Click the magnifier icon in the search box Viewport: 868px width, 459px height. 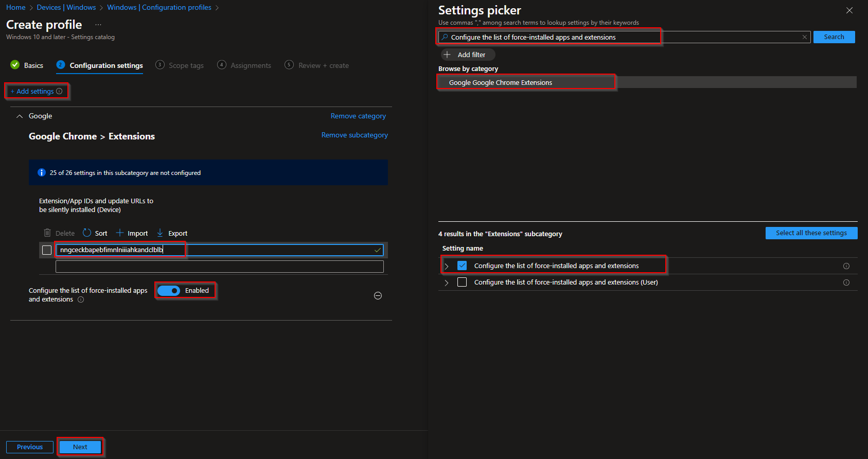pyautogui.click(x=445, y=37)
